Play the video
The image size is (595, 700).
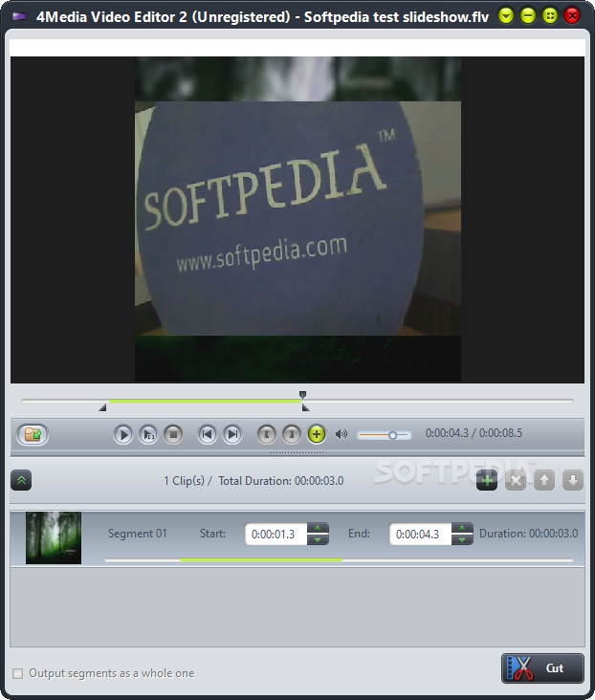(123, 434)
